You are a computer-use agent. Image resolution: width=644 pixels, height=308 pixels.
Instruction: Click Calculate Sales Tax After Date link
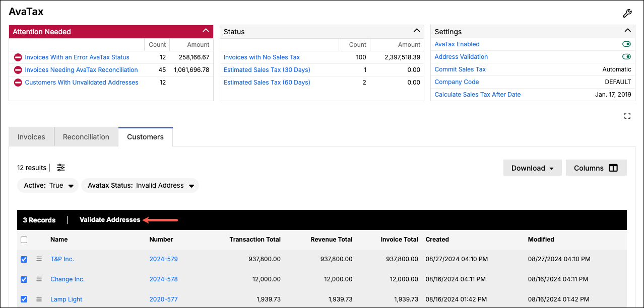[x=478, y=95]
